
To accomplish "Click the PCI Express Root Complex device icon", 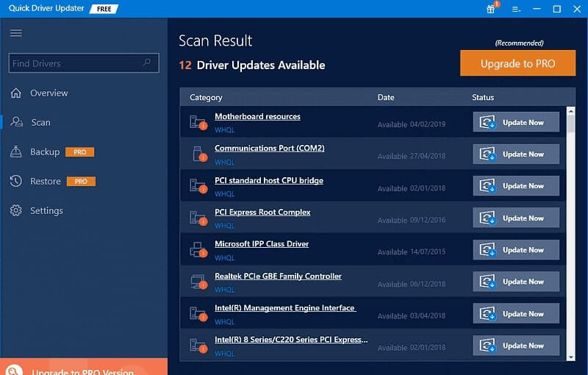I will click(x=198, y=218).
